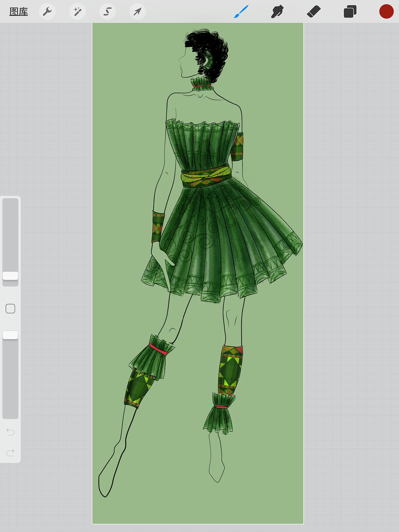Tap the square modify button in sidebar
This screenshot has height=532, width=399.
[x=10, y=309]
